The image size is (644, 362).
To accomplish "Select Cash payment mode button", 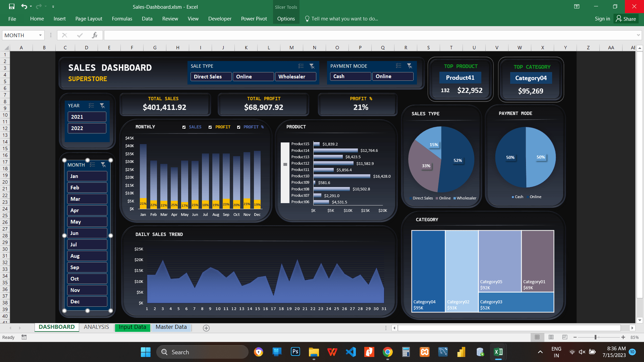I will [351, 76].
